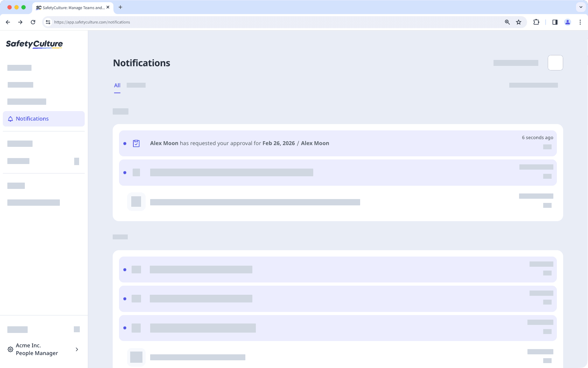588x368 pixels.
Task: Click the zoom icon in the address bar
Action: coord(507,22)
